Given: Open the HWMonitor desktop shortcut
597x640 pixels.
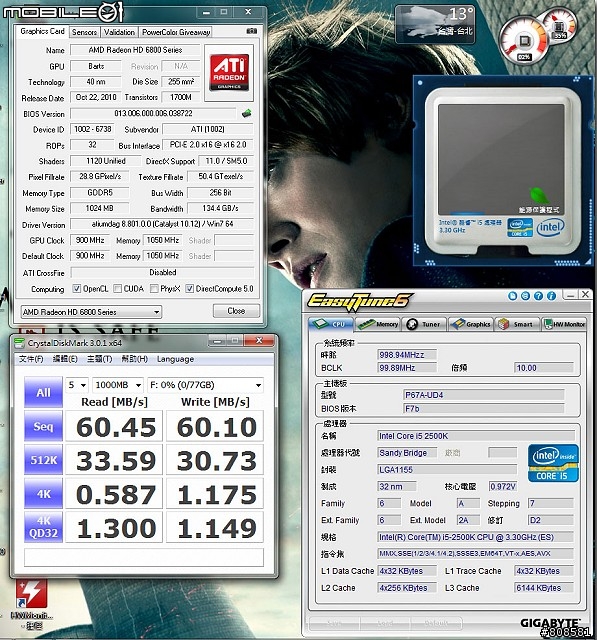Looking at the screenshot, I should click(x=31, y=603).
